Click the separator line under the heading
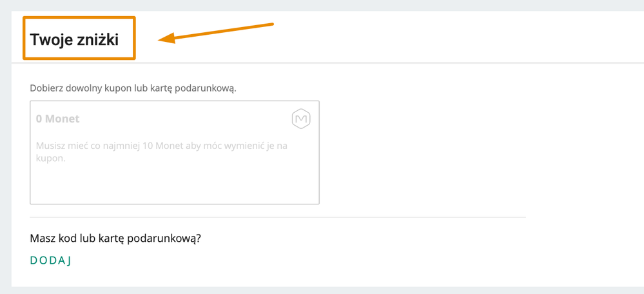The width and height of the screenshot is (644, 294). (327, 63)
